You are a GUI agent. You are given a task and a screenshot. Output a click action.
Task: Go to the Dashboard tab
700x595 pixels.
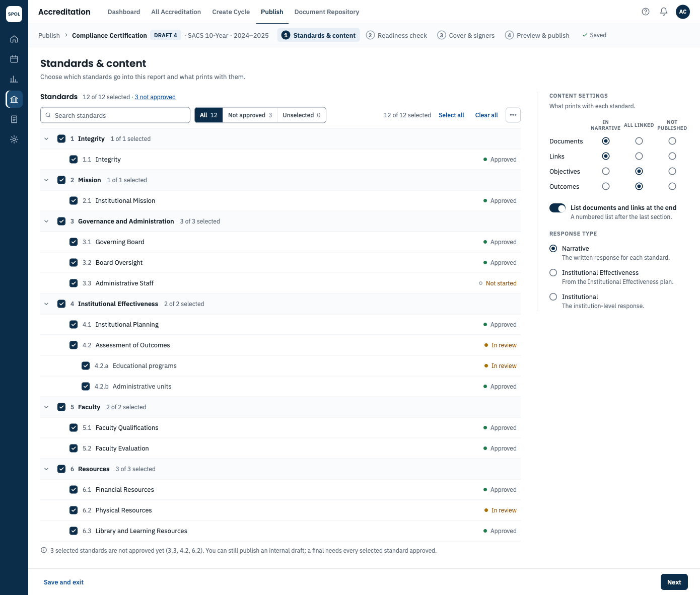[x=124, y=12]
